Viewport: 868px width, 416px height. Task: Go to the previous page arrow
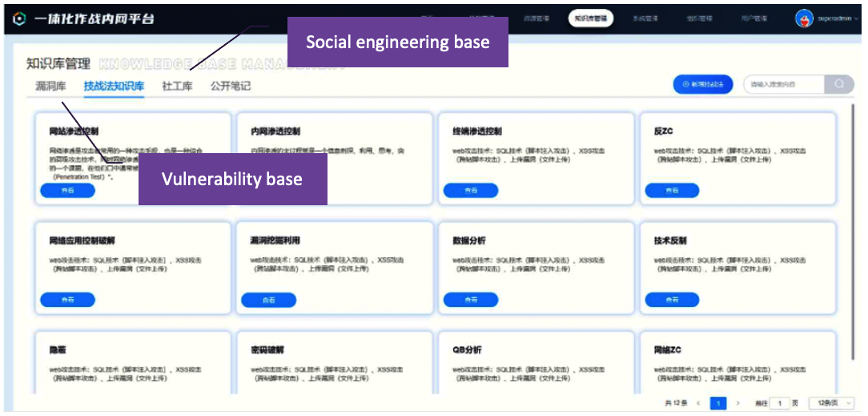point(698,403)
